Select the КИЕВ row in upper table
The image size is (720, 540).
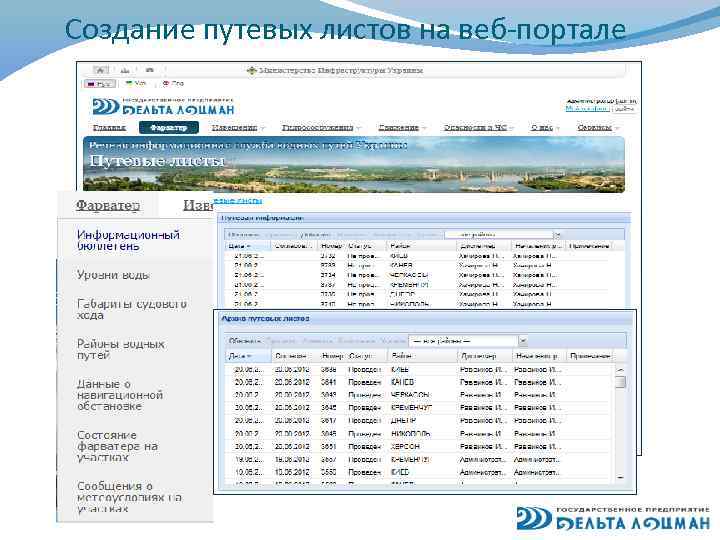pos(418,256)
